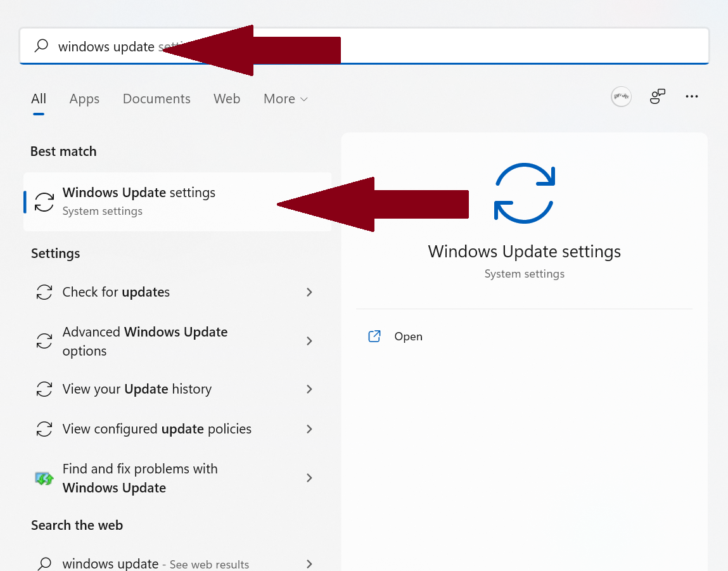The width and height of the screenshot is (728, 571).
Task: Switch to the Apps tab
Action: pyautogui.click(x=84, y=99)
